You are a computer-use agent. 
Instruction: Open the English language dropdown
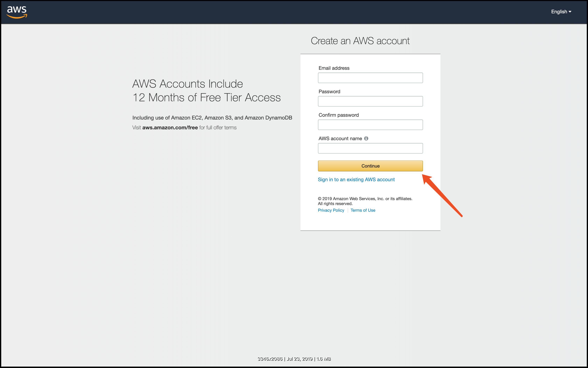[x=561, y=12]
